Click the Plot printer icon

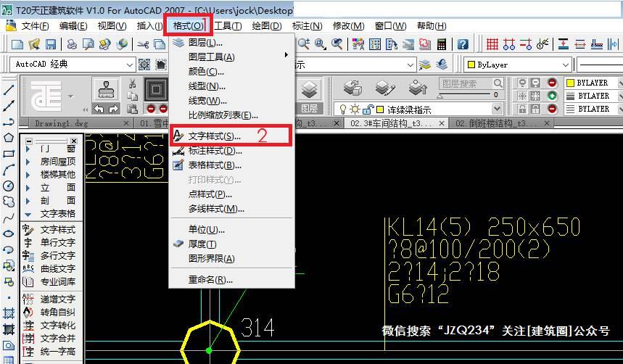(72, 44)
